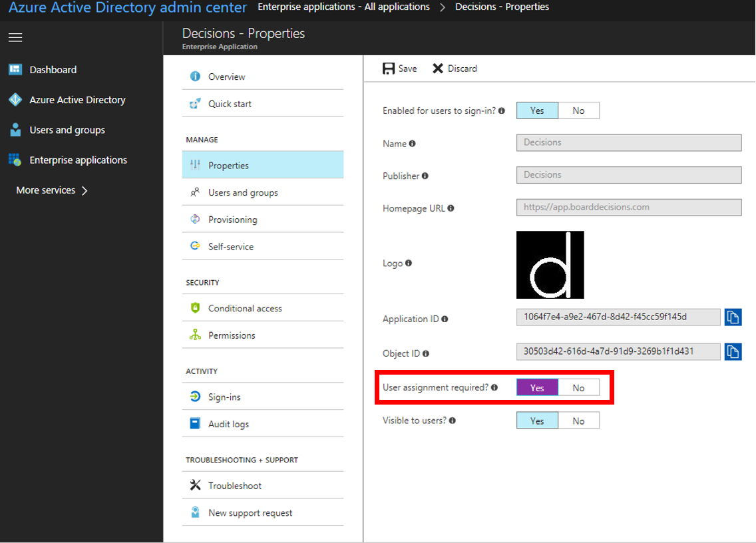This screenshot has height=543, width=756.
Task: Click info icon next to Publisher
Action: 425,176
